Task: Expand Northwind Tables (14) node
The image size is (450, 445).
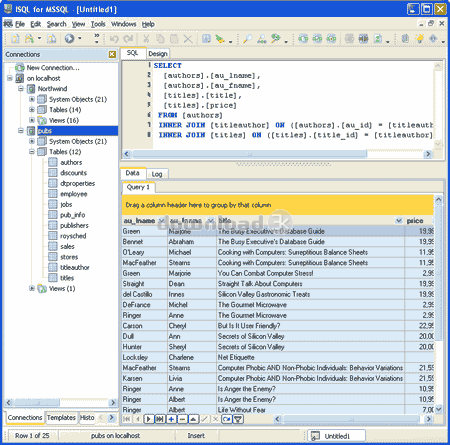Action: pos(32,110)
